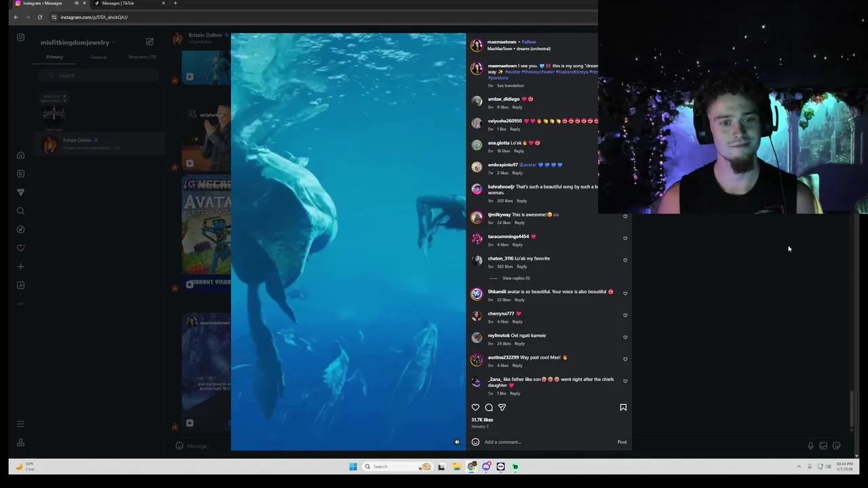This screenshot has height=488, width=868.
Task: Like 0hkamiii's comment heart
Action: click(625, 293)
